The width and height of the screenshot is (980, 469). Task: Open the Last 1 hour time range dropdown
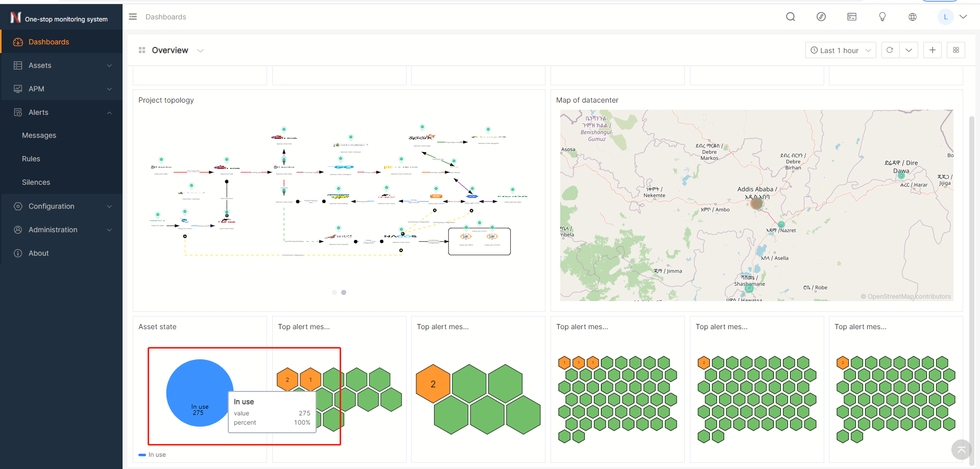point(840,50)
